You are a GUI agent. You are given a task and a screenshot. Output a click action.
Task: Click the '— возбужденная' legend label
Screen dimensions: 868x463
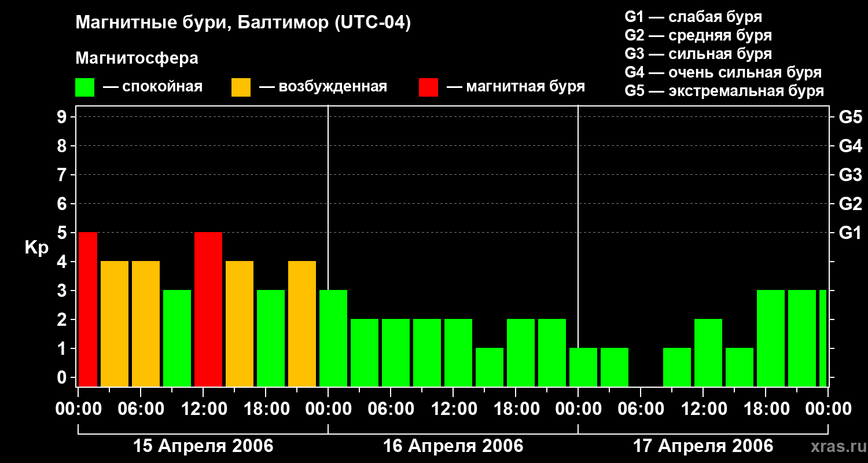pyautogui.click(x=323, y=87)
